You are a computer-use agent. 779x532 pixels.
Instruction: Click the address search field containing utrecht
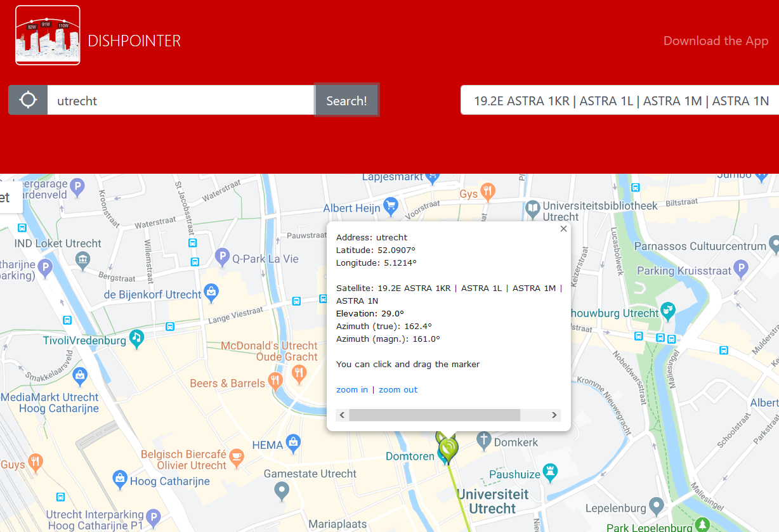pyautogui.click(x=181, y=100)
